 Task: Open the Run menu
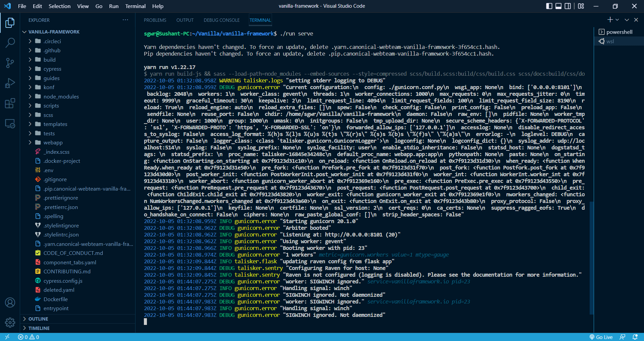coord(114,6)
